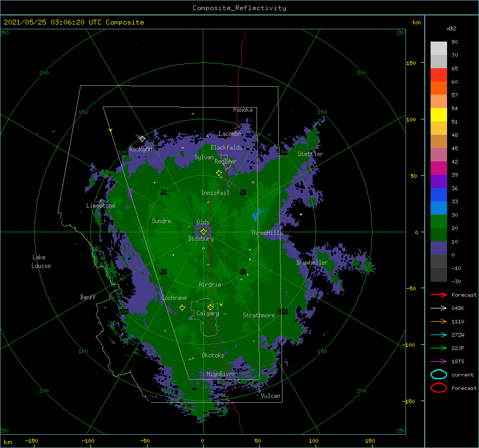Click the cyan 27ZW arrow legend icon
The image size is (479, 448).
coord(439,335)
